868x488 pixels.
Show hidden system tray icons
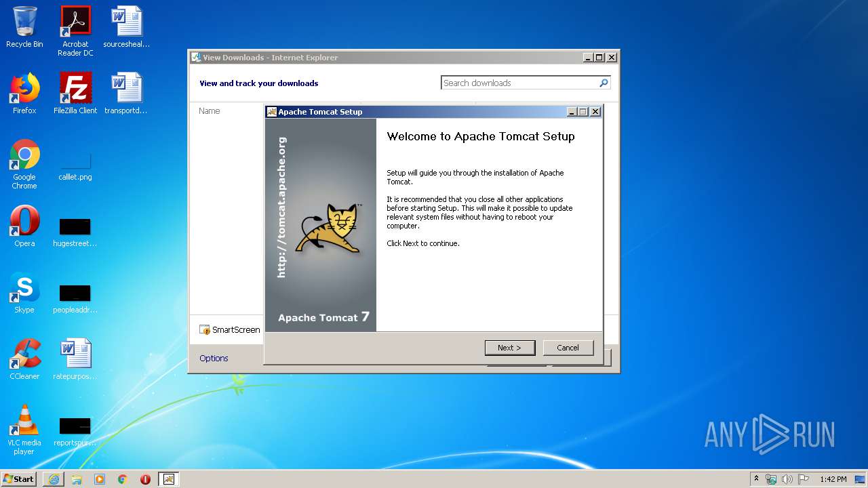757,479
